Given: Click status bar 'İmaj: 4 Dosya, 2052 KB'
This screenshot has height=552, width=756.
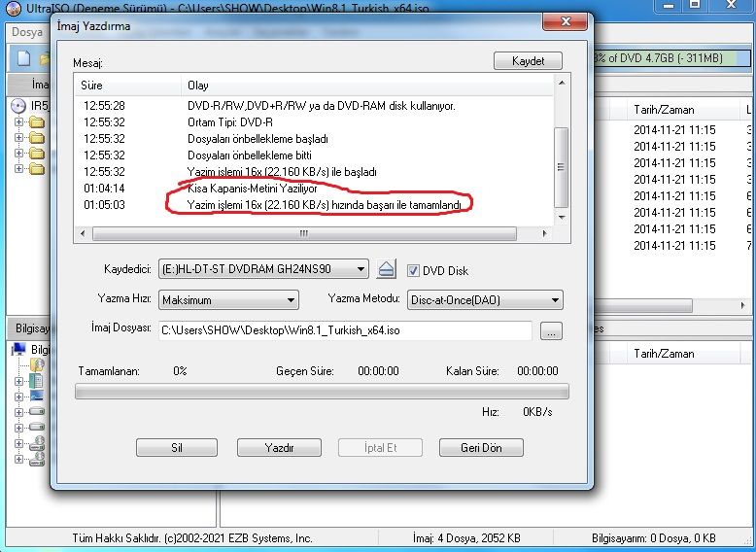Looking at the screenshot, I should [x=465, y=538].
